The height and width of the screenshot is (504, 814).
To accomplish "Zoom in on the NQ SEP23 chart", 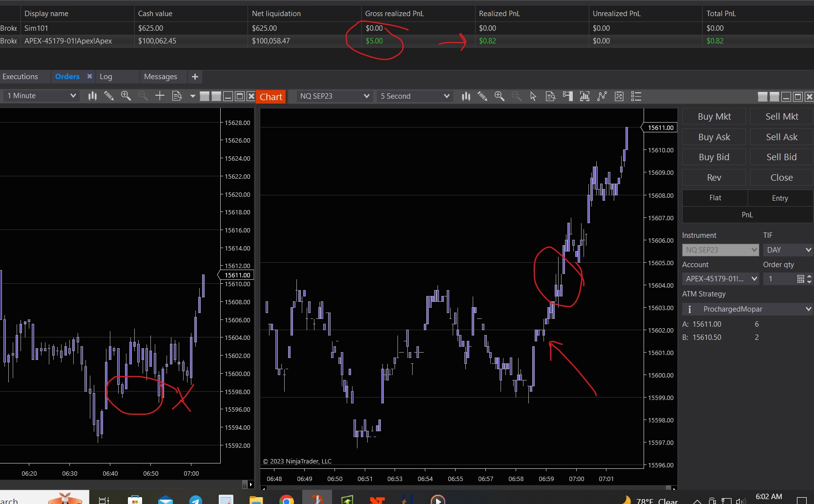I will pyautogui.click(x=500, y=96).
